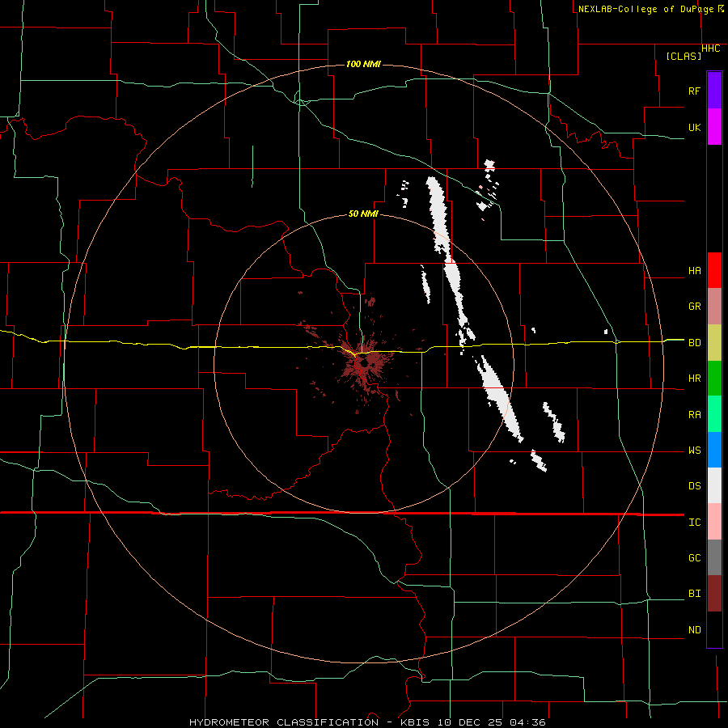
Task: Click the 100 NMI range ring label
Action: 363,64
